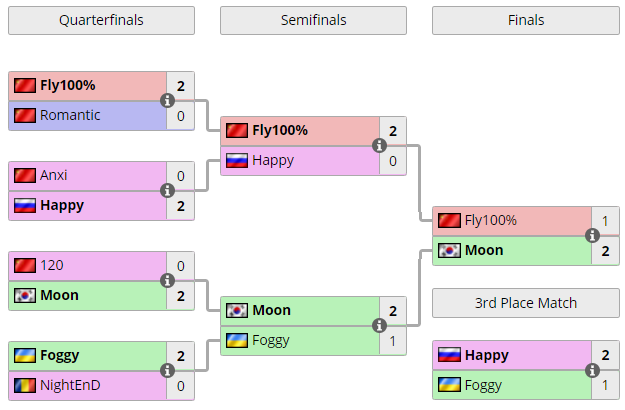Click the 120 player entry
Image resolution: width=625 pixels, height=410 pixels.
click(52, 265)
